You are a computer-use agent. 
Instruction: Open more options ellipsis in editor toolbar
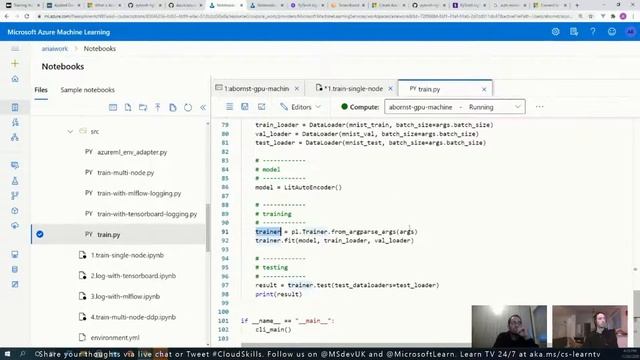point(540,107)
